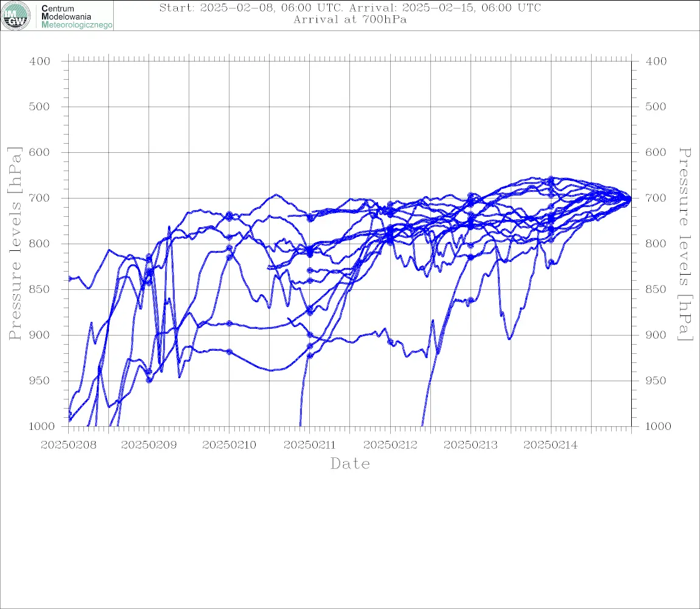Click the 'Arrival at 700hPa' subtitle
The width and height of the screenshot is (700, 609).
[350, 19]
